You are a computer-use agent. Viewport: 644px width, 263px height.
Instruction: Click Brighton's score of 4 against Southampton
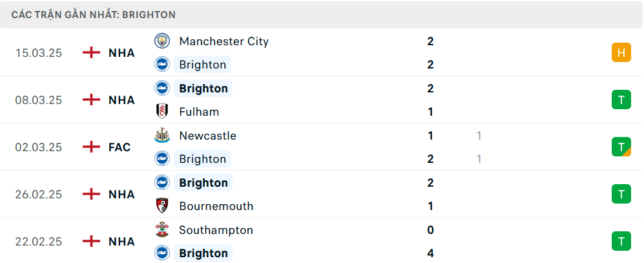click(430, 253)
